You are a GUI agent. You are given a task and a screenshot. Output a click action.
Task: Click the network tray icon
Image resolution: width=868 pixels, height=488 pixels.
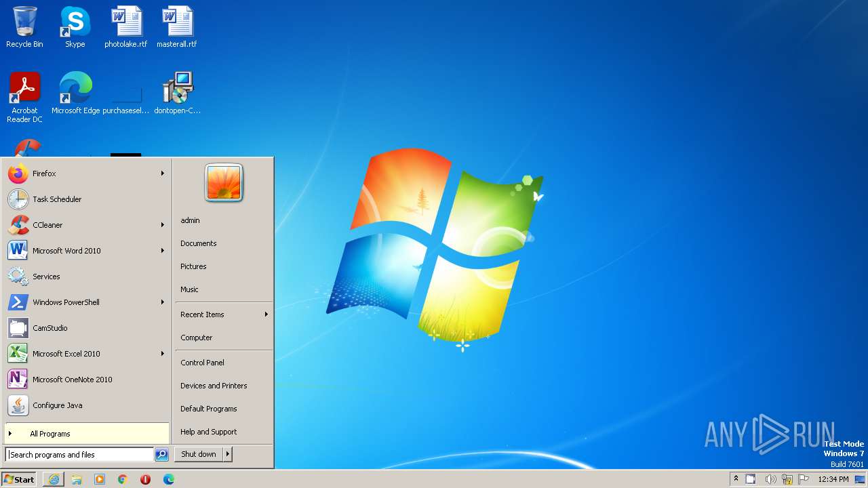(787, 479)
